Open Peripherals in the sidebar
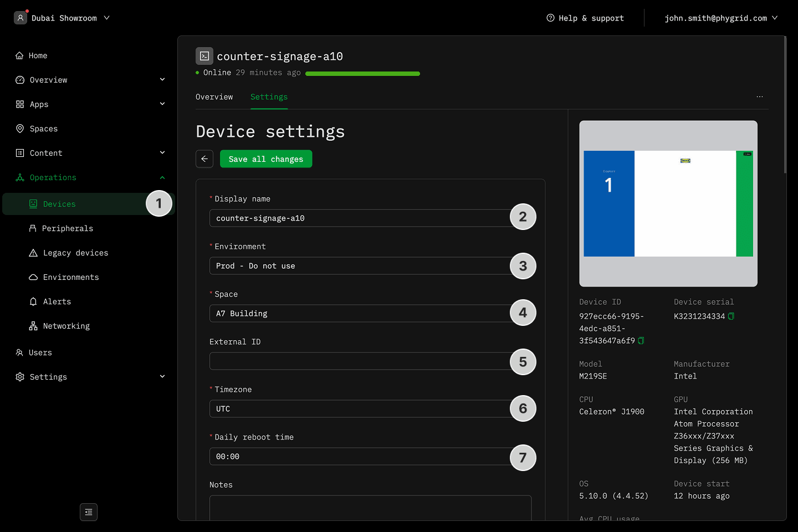This screenshot has height=532, width=798. pyautogui.click(x=67, y=228)
